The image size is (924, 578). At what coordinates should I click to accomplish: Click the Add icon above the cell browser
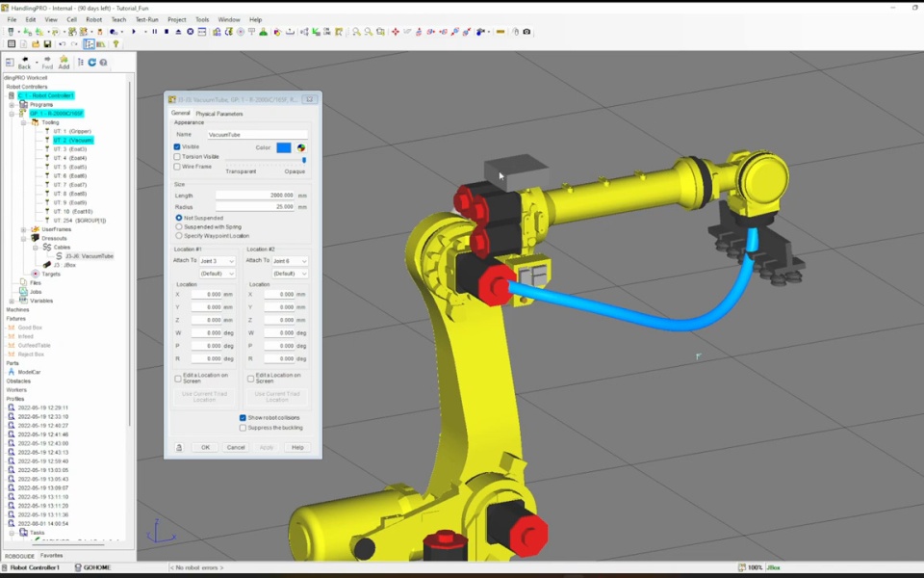click(x=63, y=61)
